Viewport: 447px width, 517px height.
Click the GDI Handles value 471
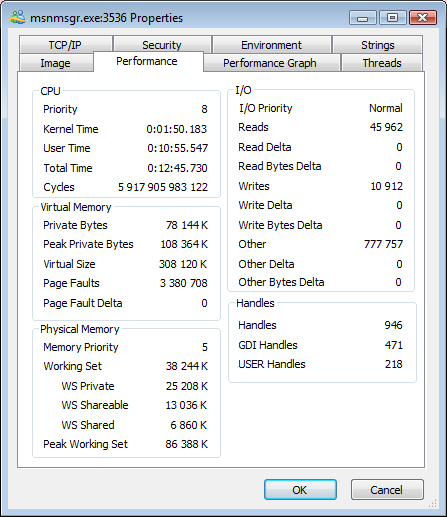pos(394,345)
